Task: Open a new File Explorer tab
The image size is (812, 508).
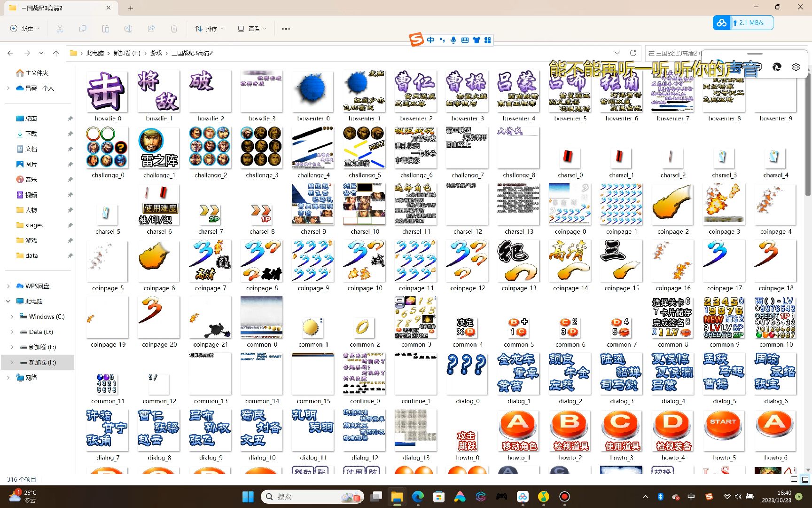Action: pos(131,8)
